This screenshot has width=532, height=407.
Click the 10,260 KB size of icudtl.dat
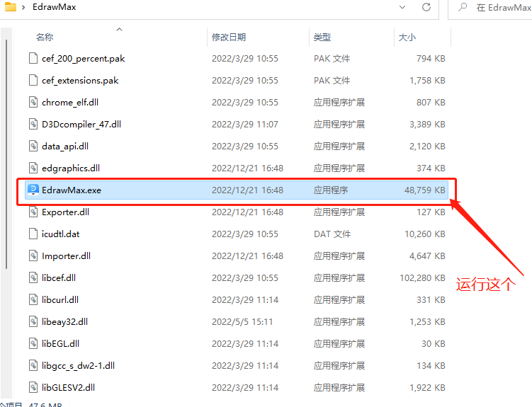coord(425,234)
